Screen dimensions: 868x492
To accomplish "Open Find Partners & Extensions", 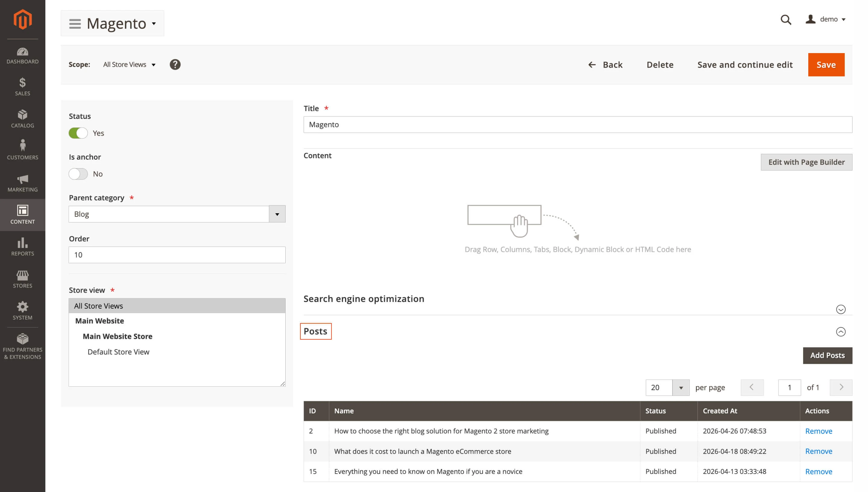I will coord(23,347).
